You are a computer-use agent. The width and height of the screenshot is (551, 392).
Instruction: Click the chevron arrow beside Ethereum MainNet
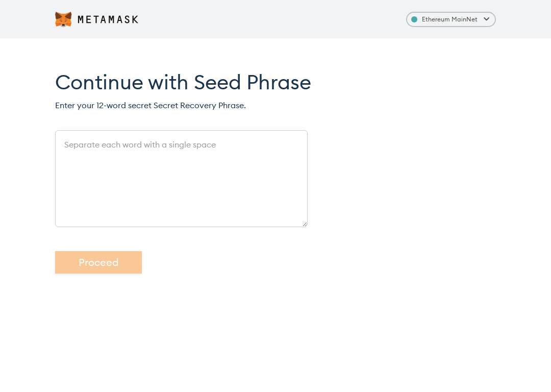click(486, 19)
